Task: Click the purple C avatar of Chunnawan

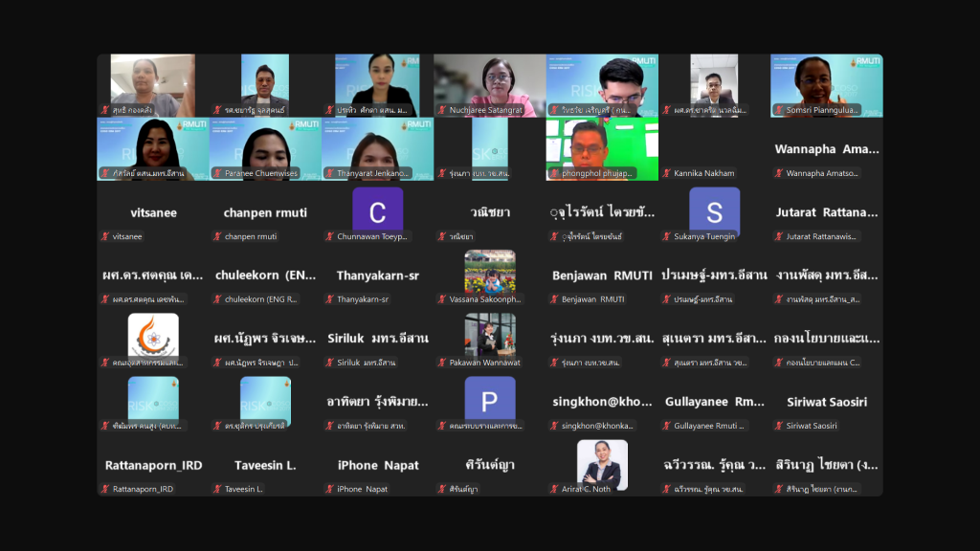Action: tap(377, 209)
